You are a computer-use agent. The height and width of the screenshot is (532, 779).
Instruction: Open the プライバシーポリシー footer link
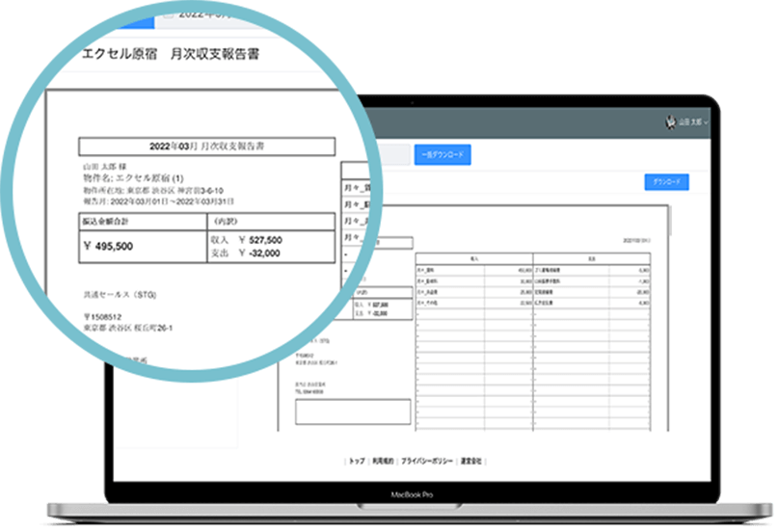tap(428, 462)
